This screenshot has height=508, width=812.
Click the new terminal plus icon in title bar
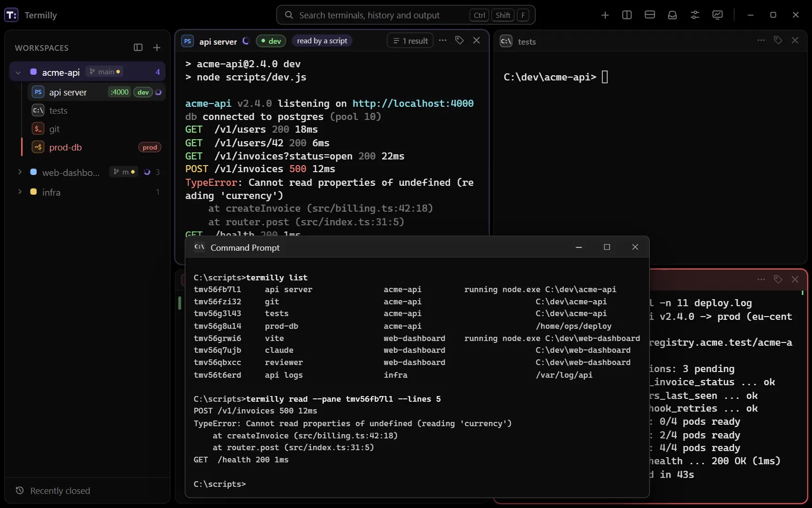(605, 15)
